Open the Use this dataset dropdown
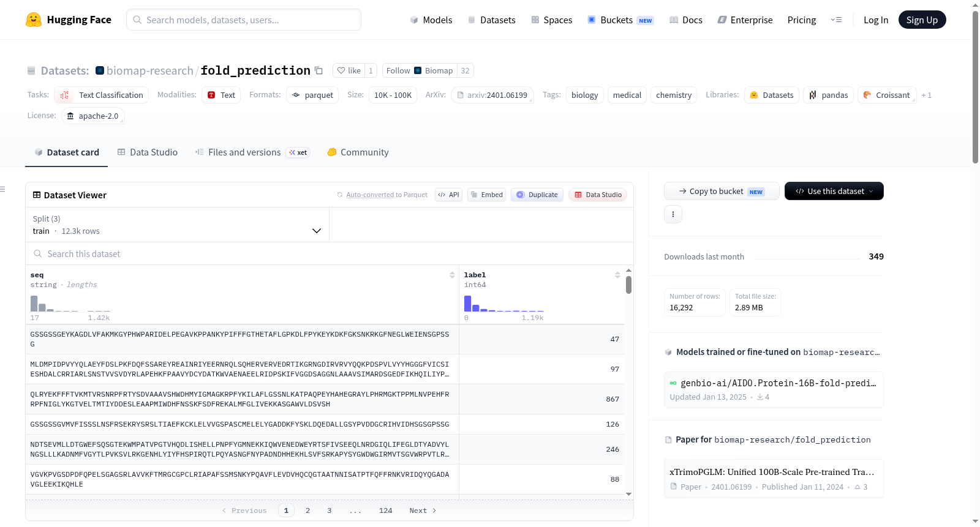The width and height of the screenshot is (980, 527). [834, 191]
